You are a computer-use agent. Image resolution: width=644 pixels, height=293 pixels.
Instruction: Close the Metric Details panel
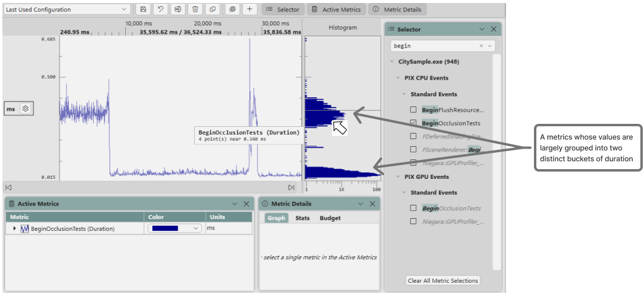click(372, 204)
